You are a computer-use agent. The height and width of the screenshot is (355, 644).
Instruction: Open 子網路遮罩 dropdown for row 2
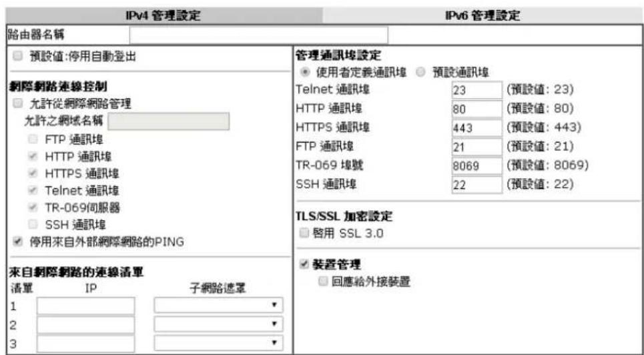point(218,324)
